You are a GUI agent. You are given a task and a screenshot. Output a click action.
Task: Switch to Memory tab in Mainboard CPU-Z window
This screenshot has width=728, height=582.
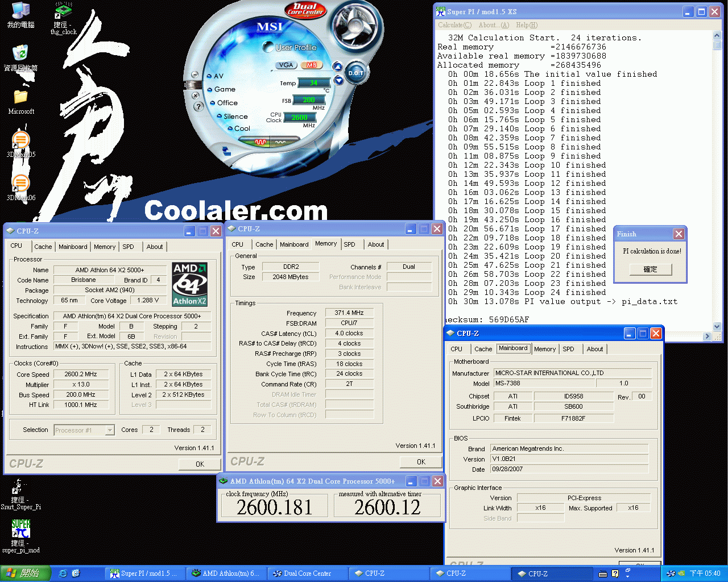(545, 349)
